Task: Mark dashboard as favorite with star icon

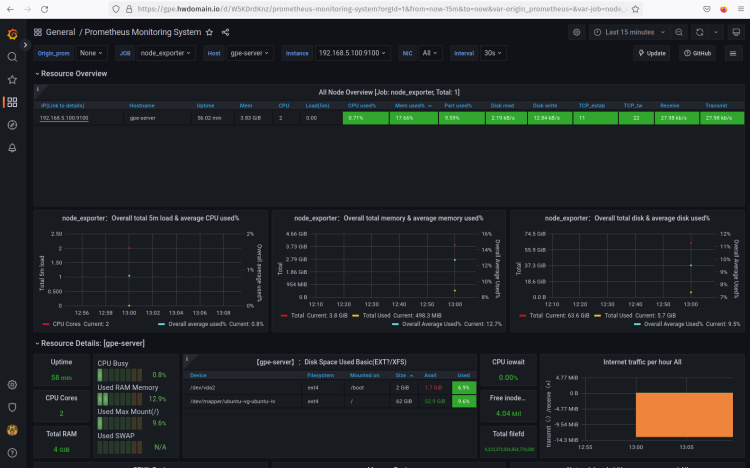Action: [210, 32]
